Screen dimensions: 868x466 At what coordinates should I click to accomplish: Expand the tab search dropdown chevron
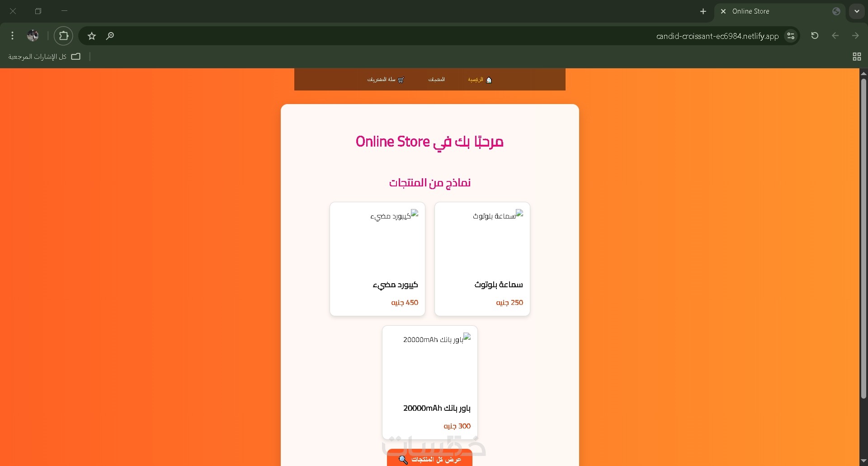857,11
